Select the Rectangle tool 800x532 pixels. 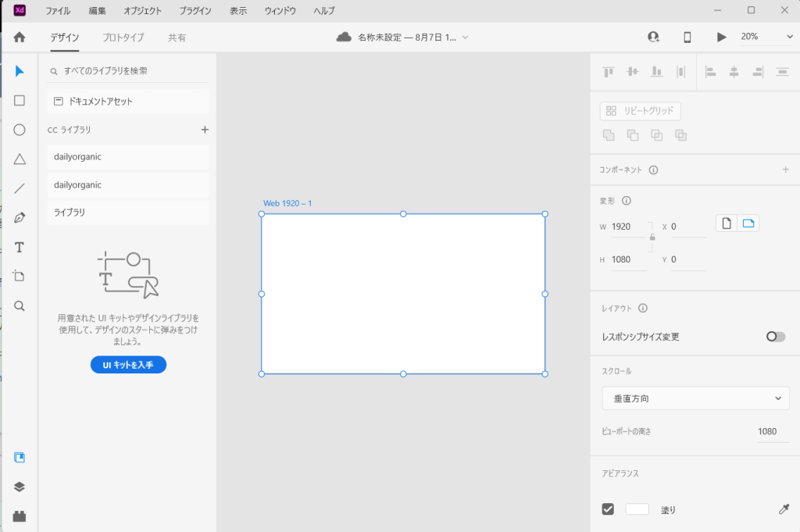pyautogui.click(x=20, y=101)
